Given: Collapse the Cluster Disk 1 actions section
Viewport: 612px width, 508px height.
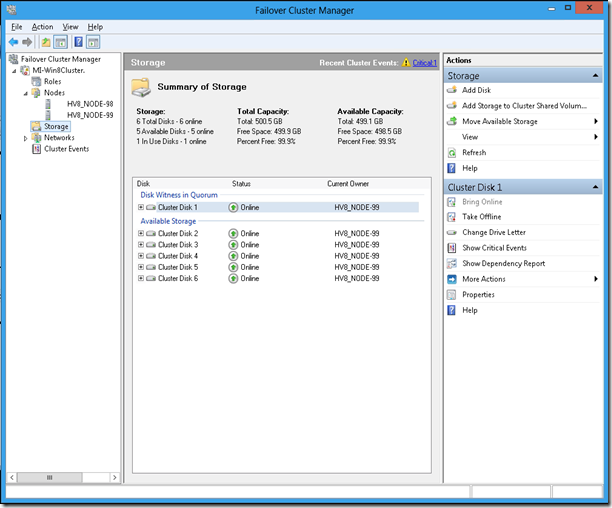Looking at the screenshot, I should [595, 187].
